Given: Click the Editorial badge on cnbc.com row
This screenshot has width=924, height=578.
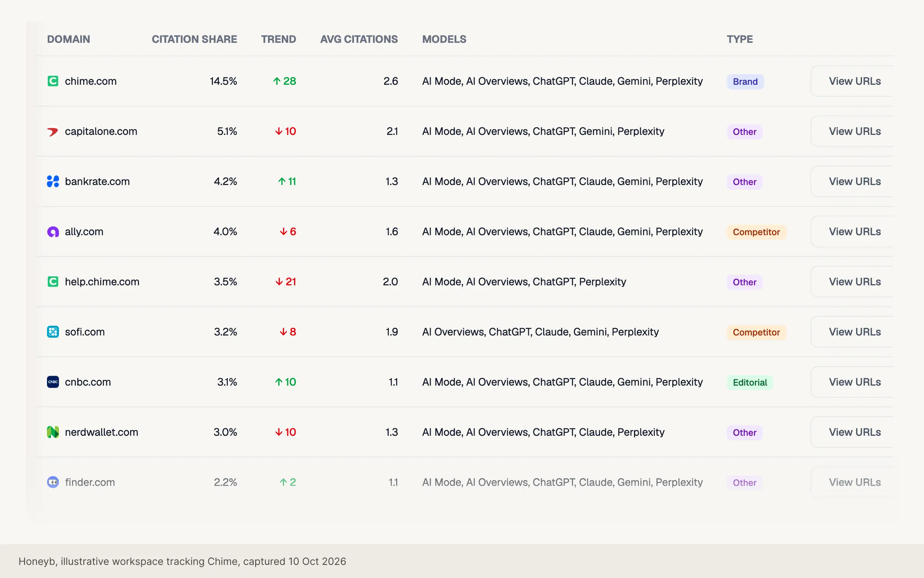Looking at the screenshot, I should [750, 383].
